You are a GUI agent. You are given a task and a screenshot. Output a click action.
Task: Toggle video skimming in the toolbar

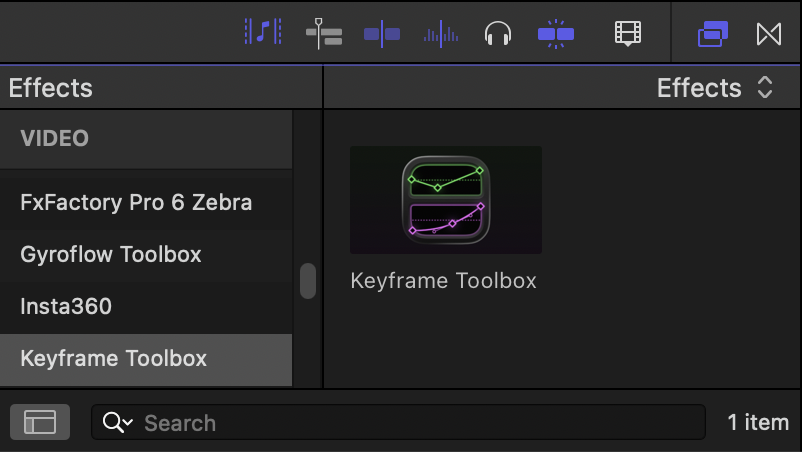tap(382, 34)
